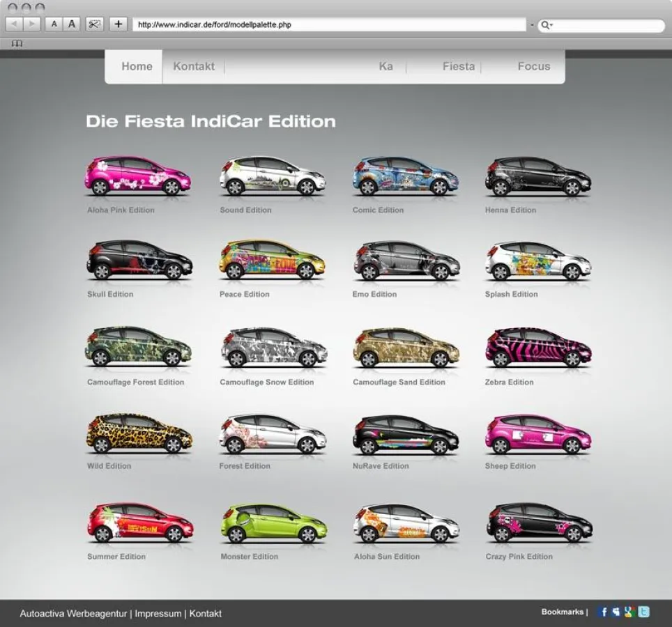Select the Ka model tab
This screenshot has height=627, width=672.
click(385, 66)
